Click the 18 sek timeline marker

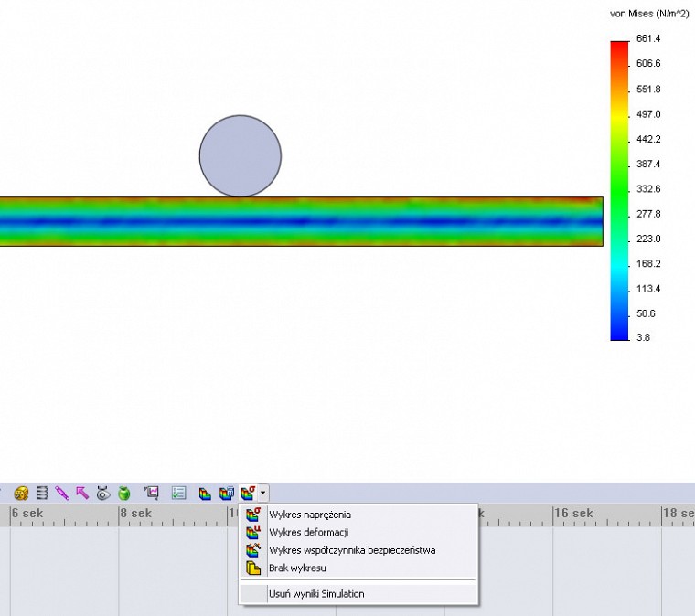(x=679, y=514)
